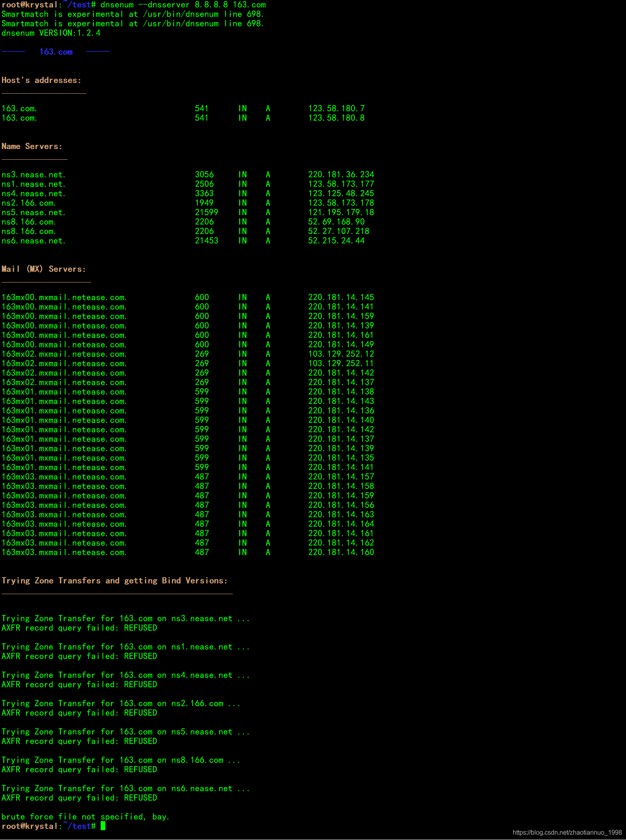This screenshot has width=626, height=840.
Task: Click the blue '163.com' domain heading
Action: [x=56, y=52]
